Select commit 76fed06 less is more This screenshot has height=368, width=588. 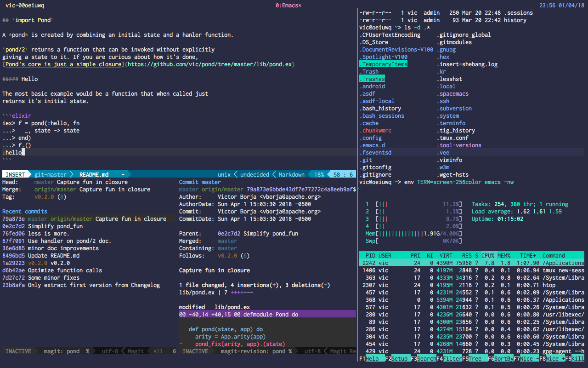click(36, 234)
